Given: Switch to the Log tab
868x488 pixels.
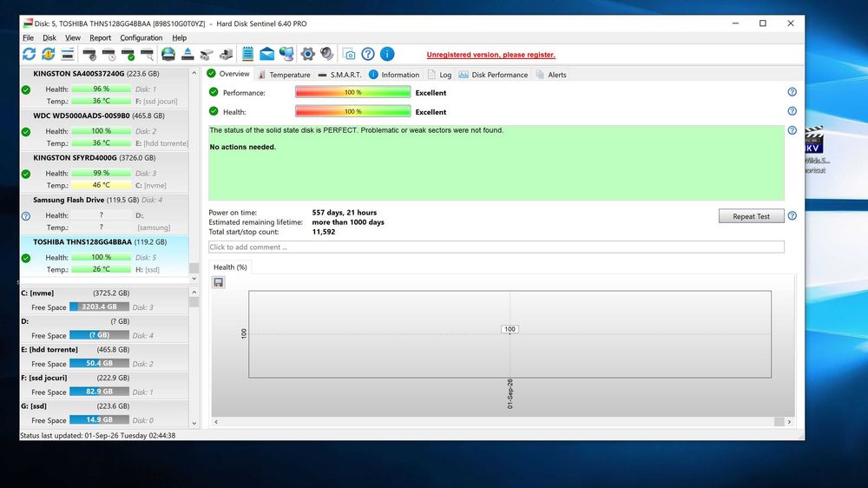Looking at the screenshot, I should point(439,75).
